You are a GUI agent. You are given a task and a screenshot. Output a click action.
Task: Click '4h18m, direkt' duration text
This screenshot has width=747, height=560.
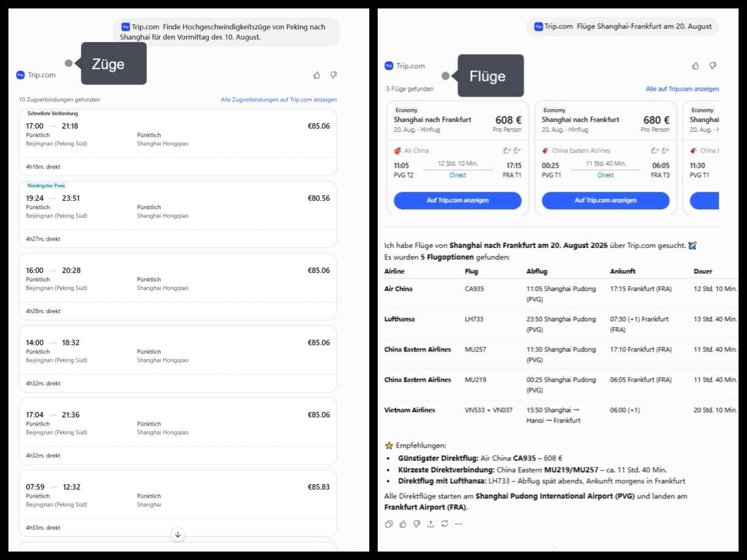43,167
